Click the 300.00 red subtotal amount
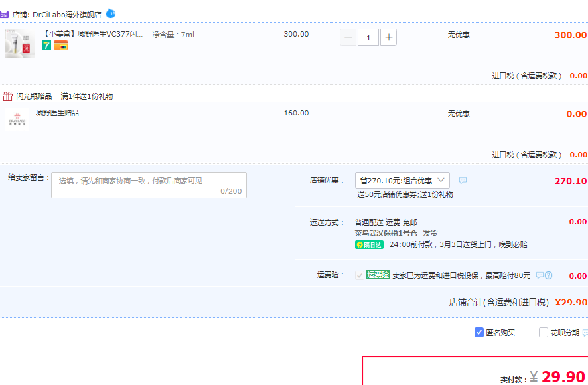Image resolution: width=588 pixels, height=385 pixels. click(570, 35)
